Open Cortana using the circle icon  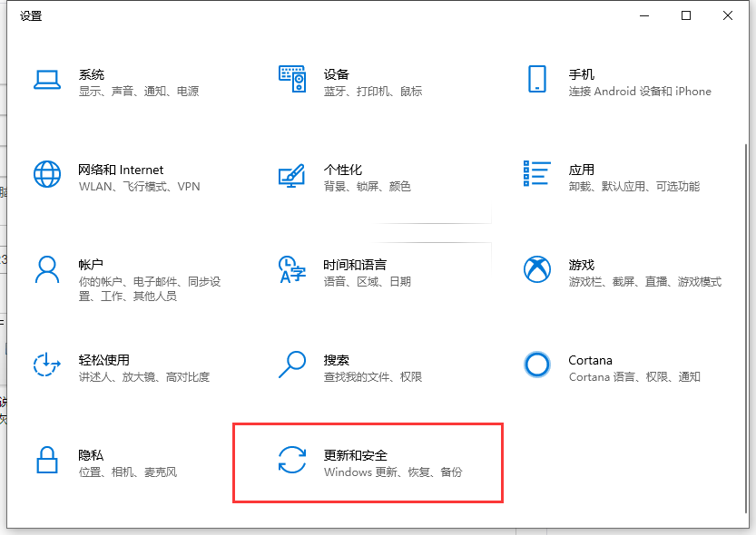[537, 365]
